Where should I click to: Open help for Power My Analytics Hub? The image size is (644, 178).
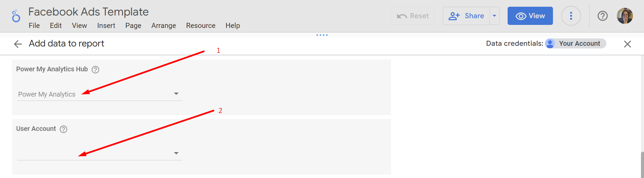click(x=95, y=70)
